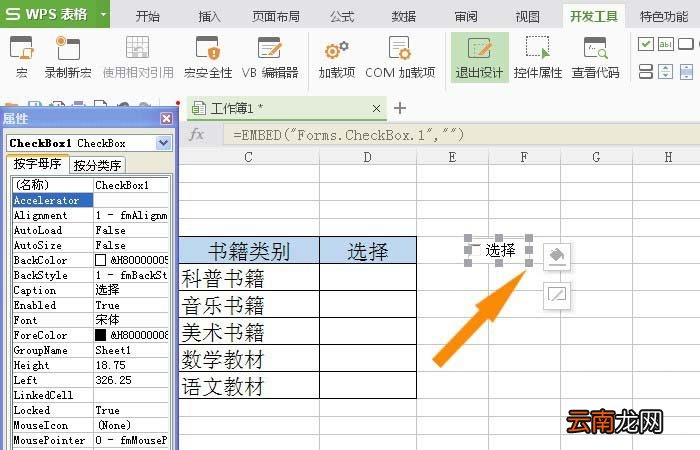
Task: Click 退出设计 to exit design mode
Action: [x=479, y=58]
